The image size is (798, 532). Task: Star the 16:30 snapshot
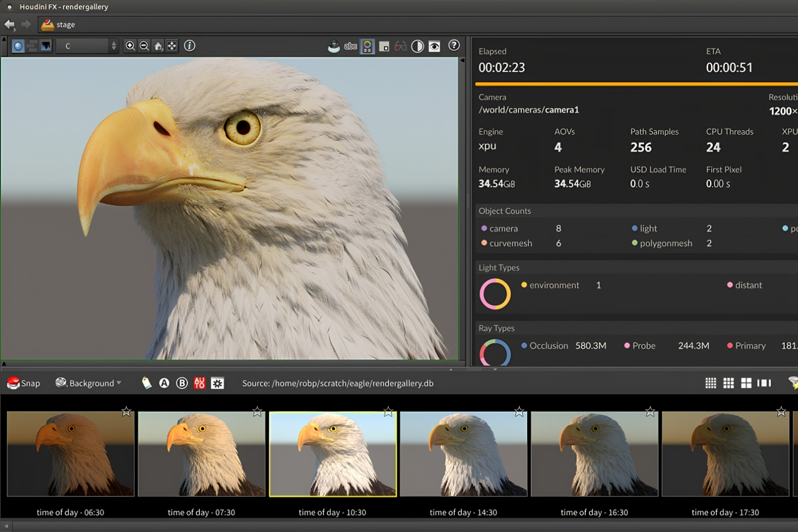(x=650, y=411)
